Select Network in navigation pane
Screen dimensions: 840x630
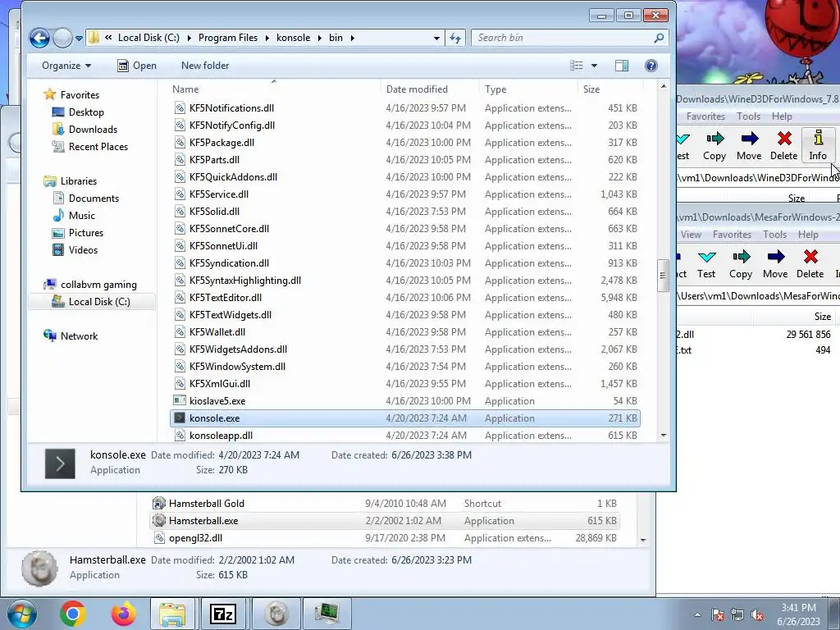point(79,336)
